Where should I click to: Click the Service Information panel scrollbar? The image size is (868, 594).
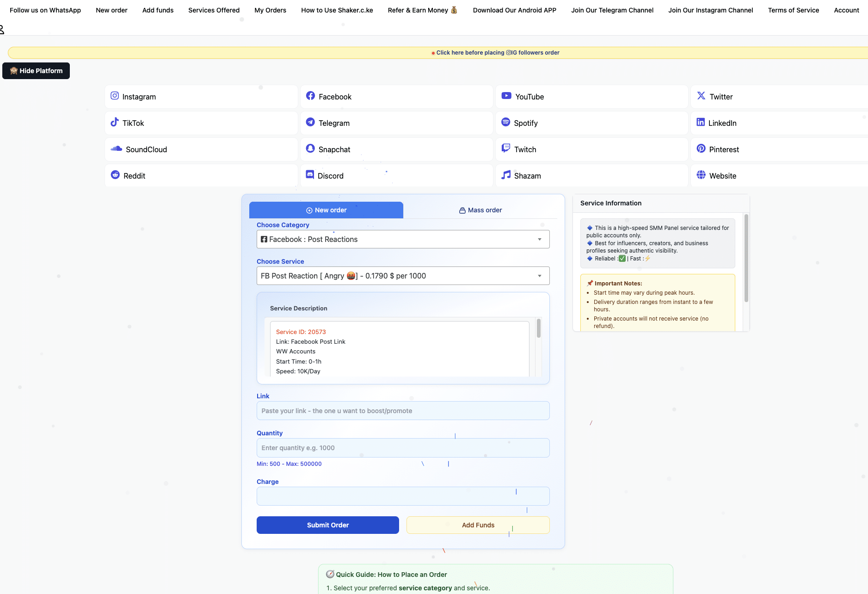(746, 258)
